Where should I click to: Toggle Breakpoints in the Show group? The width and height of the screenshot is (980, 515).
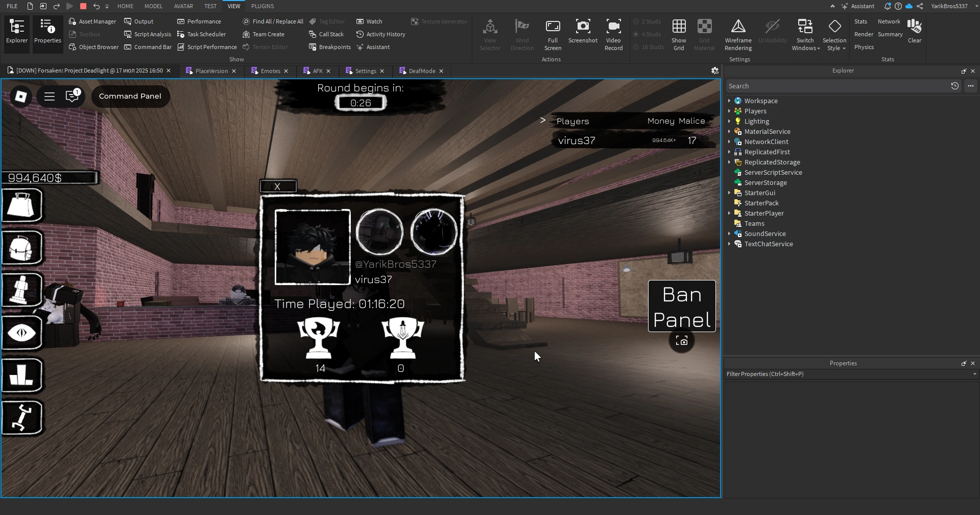click(x=330, y=46)
